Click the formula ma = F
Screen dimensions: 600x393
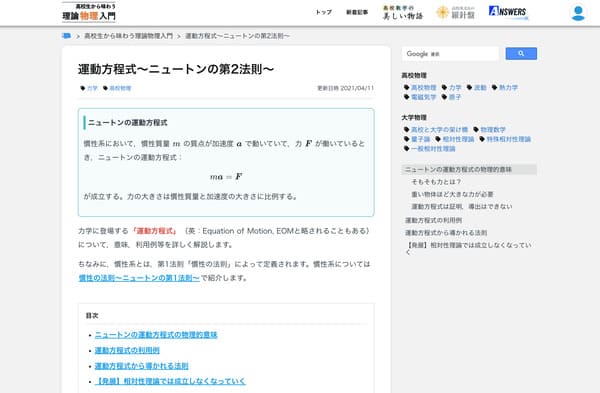pyautogui.click(x=226, y=177)
